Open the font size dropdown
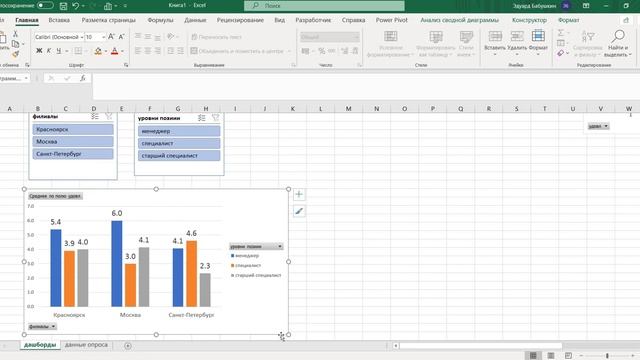The height and width of the screenshot is (360, 640). (x=103, y=37)
